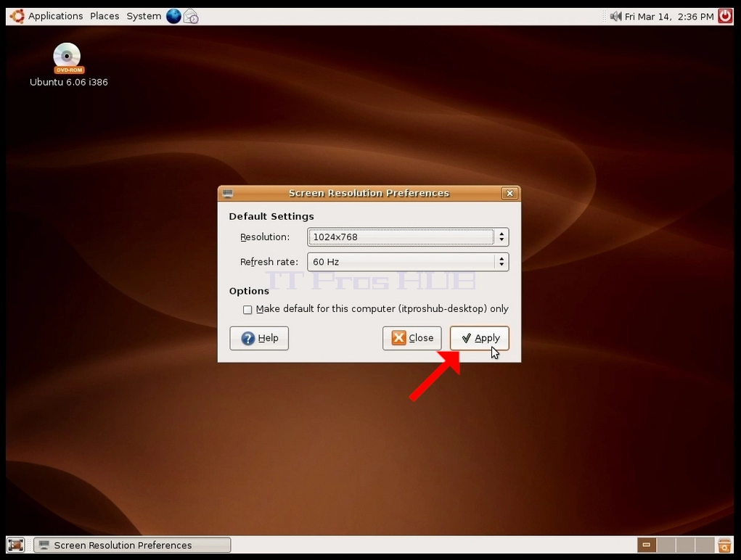Switch to the first workspace
The height and width of the screenshot is (560, 741).
(647, 545)
